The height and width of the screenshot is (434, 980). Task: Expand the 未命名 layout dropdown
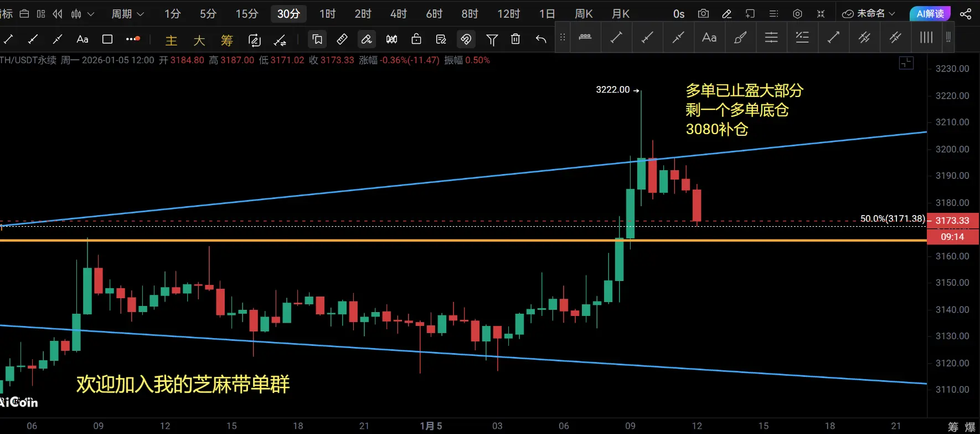[868, 14]
